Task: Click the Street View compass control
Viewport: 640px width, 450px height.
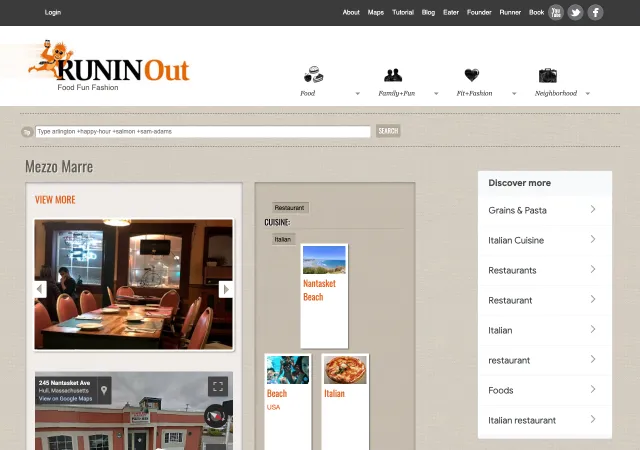Action: pos(215,416)
